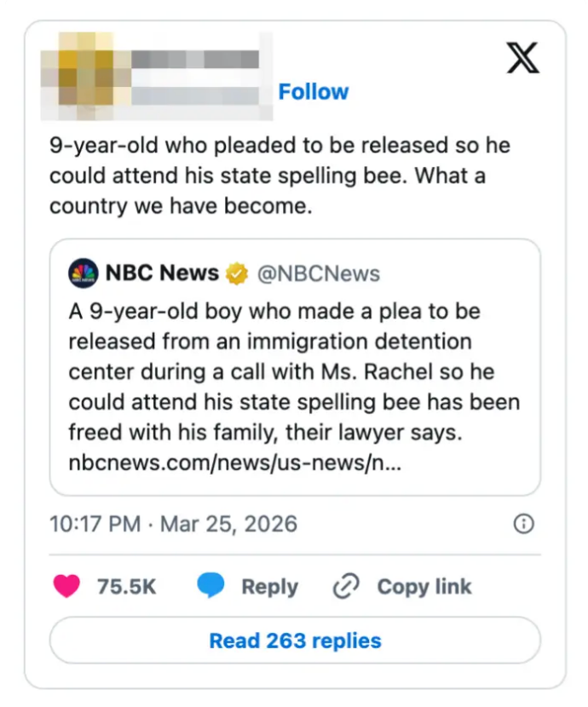Like the tweet with the heart icon
Image resolution: width=588 pixels, height=707 pixels.
[x=66, y=586]
